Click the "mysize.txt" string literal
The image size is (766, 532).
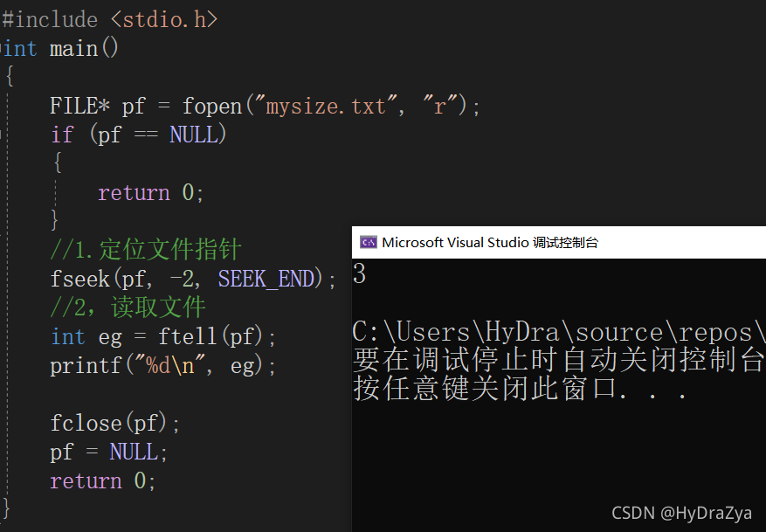326,106
